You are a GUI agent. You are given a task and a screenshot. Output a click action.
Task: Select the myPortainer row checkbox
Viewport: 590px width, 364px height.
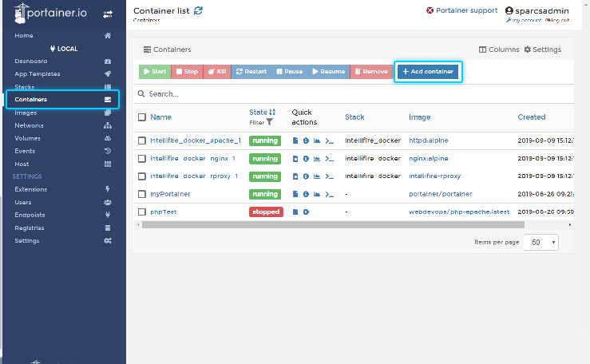[142, 194]
